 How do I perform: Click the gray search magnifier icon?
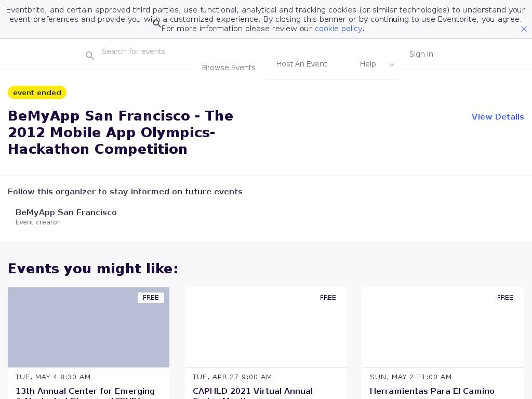tap(90, 56)
